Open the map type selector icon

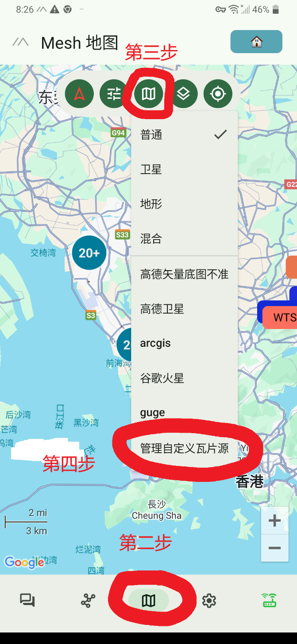(149, 94)
